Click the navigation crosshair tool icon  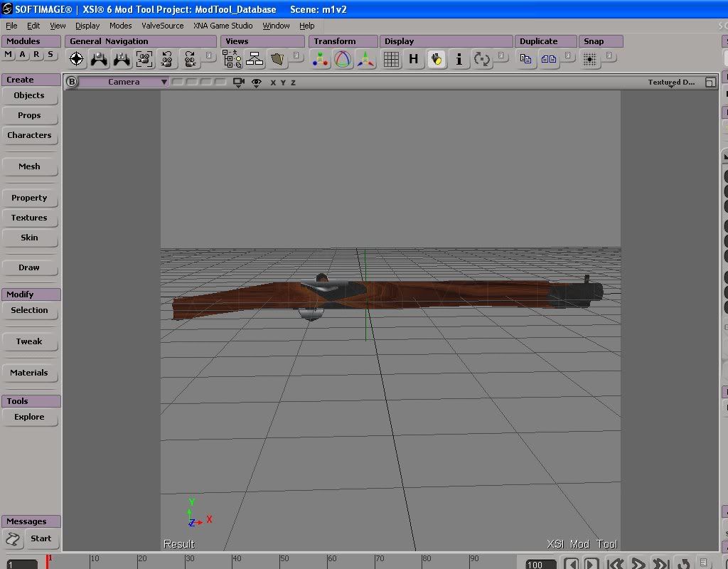[x=76, y=59]
